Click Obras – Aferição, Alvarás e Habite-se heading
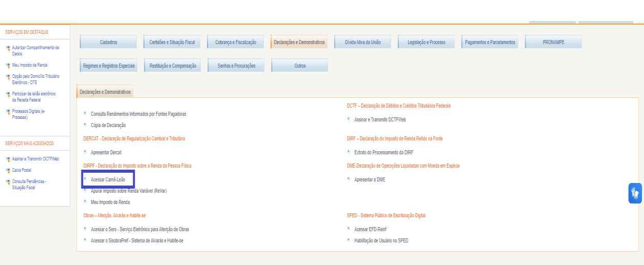The height and width of the screenshot is (265, 644). [x=115, y=215]
